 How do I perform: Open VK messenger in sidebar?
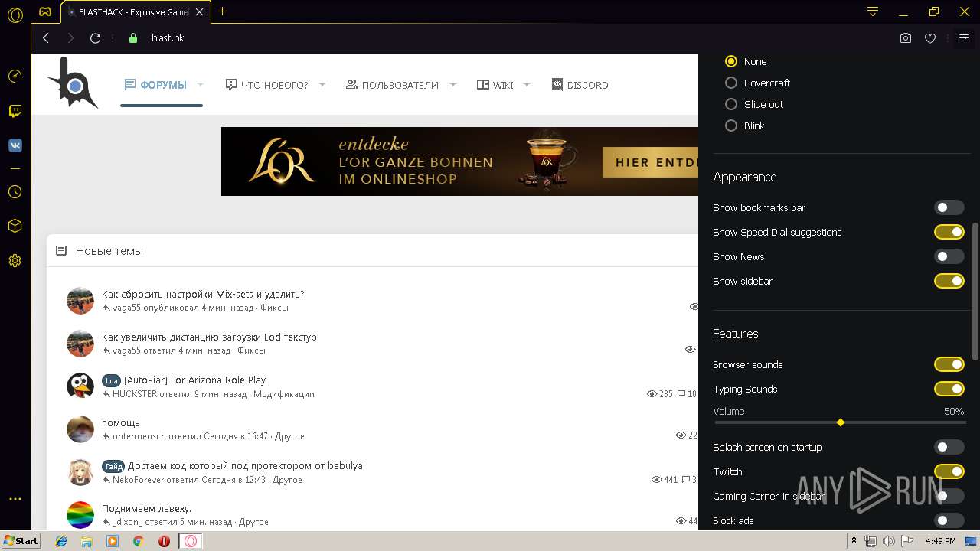point(15,145)
